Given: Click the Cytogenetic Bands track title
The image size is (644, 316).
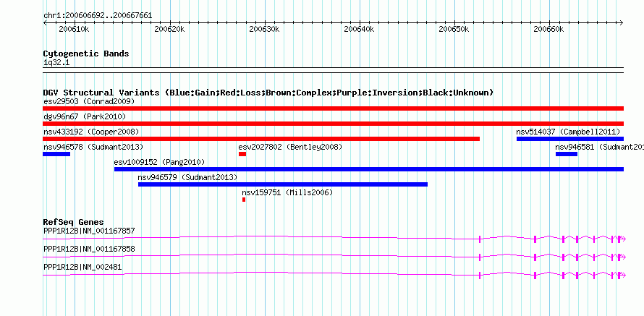Looking at the screenshot, I should tap(86, 54).
